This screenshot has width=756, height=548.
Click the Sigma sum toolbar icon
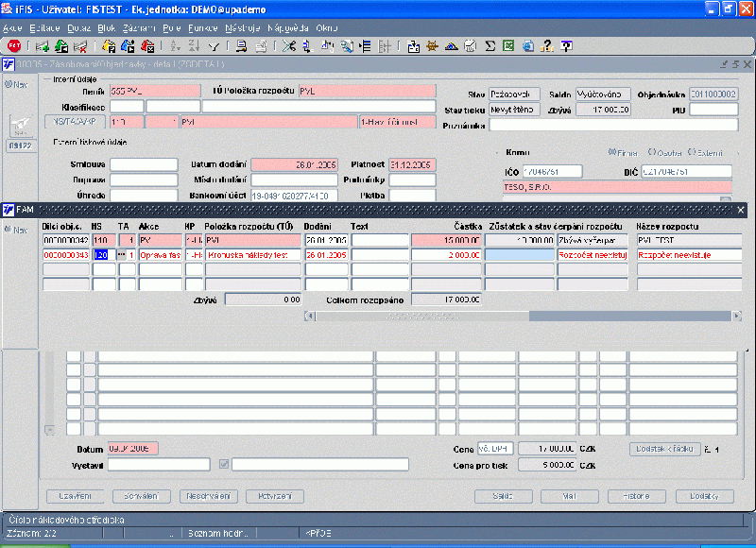pyautogui.click(x=490, y=45)
